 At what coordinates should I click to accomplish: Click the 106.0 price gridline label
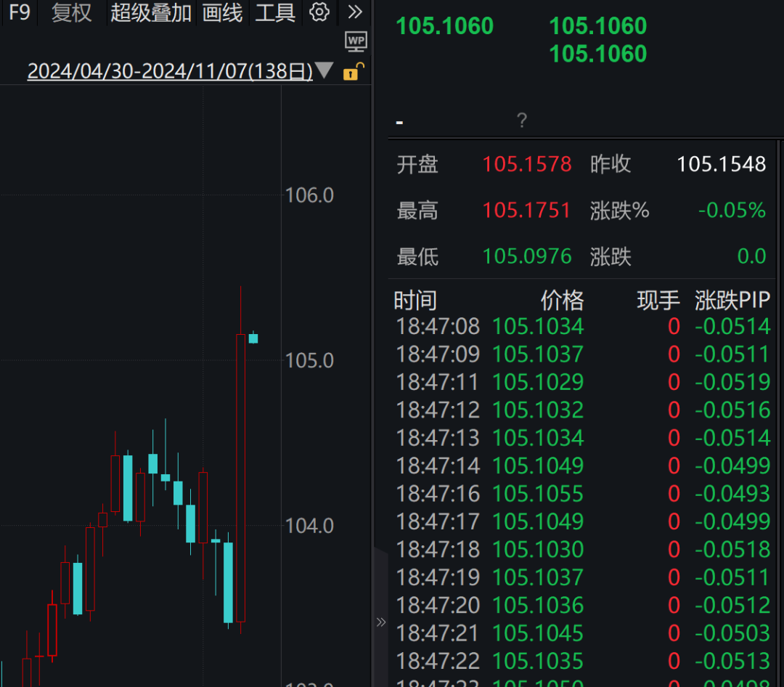pyautogui.click(x=309, y=195)
